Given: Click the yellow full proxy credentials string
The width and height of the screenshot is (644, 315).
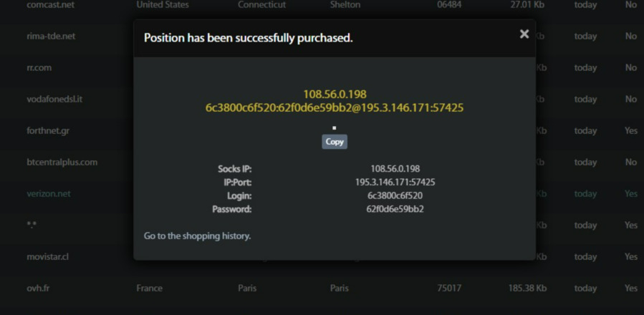Looking at the screenshot, I should point(335,108).
